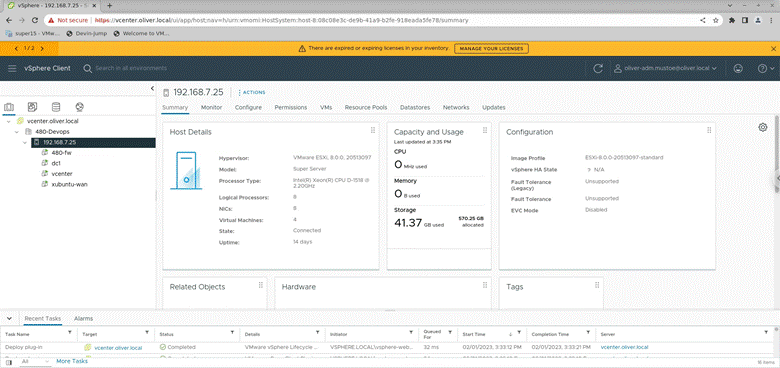780x368 pixels.
Task: Dismiss the expired licenses warning banner
Action: [x=774, y=49]
